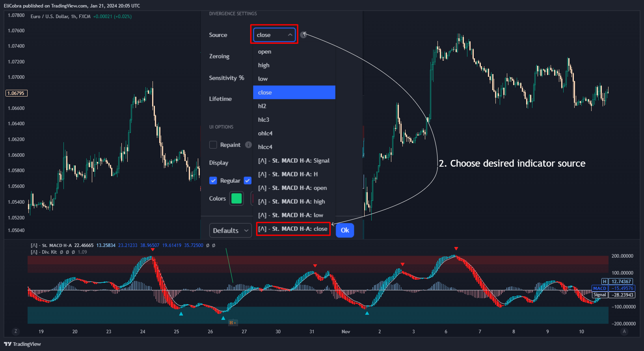
Task: Click Source info icon beside dropdown
Action: [x=303, y=35]
